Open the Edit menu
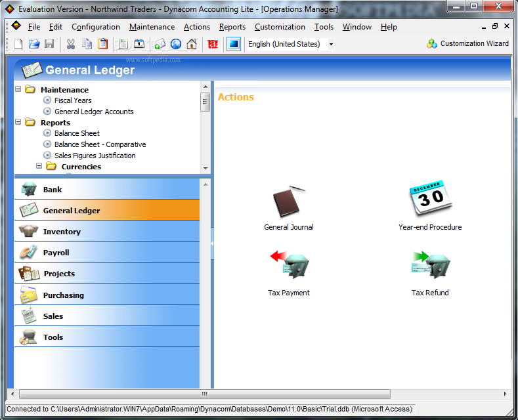The image size is (518, 420). click(56, 27)
